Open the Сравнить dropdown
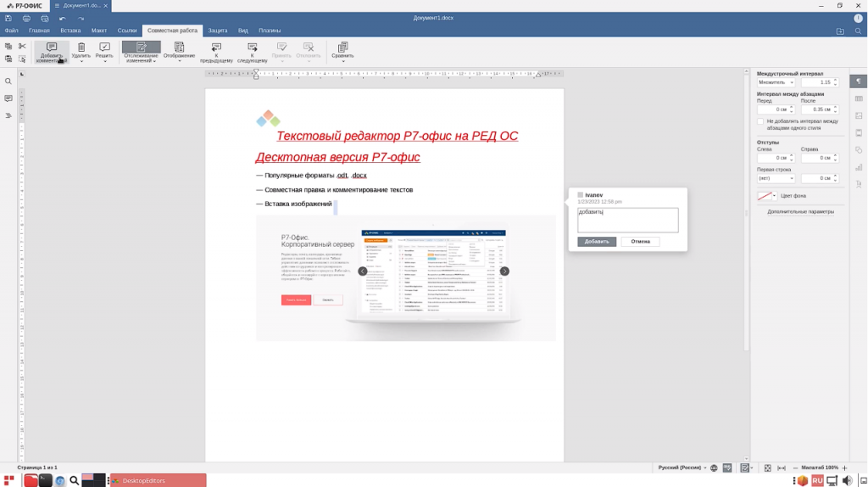868x487 pixels. (342, 61)
